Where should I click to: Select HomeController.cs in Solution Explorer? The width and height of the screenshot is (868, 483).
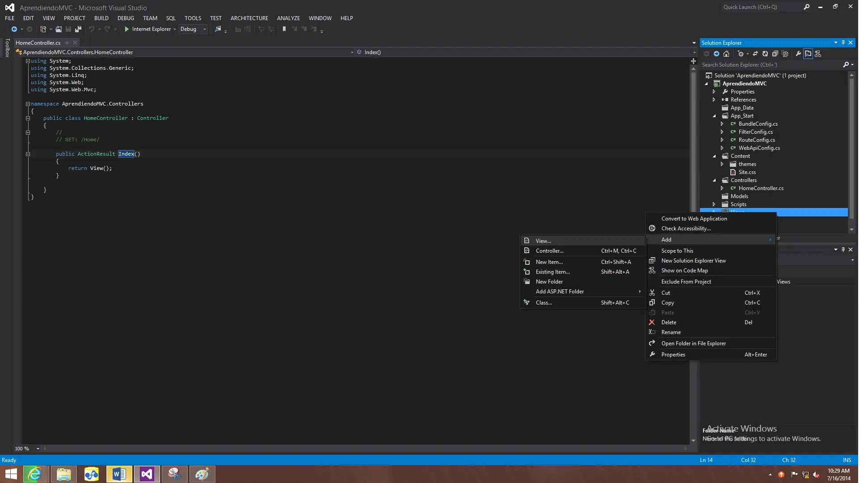[761, 188]
